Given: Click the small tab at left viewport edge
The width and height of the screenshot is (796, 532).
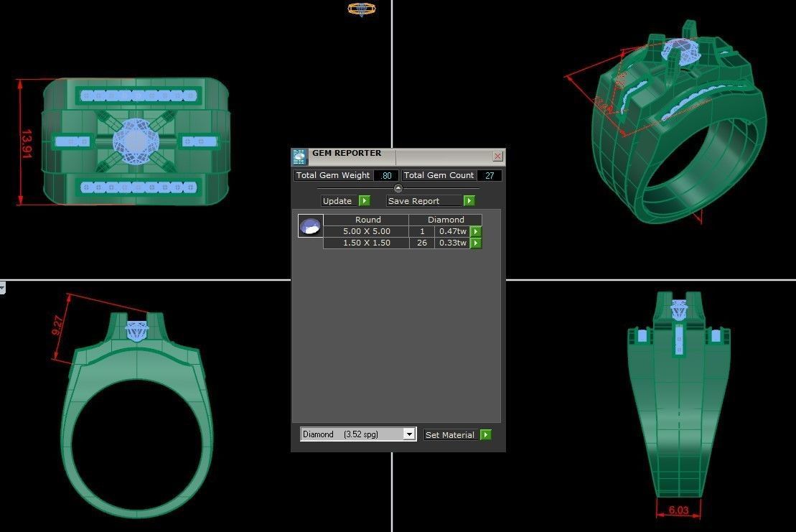Looking at the screenshot, I should point(3,289).
